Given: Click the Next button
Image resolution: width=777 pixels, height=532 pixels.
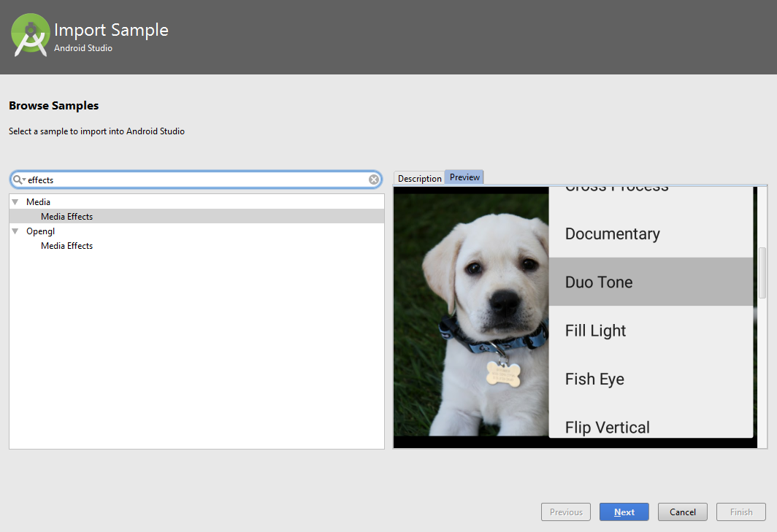Looking at the screenshot, I should [624, 512].
